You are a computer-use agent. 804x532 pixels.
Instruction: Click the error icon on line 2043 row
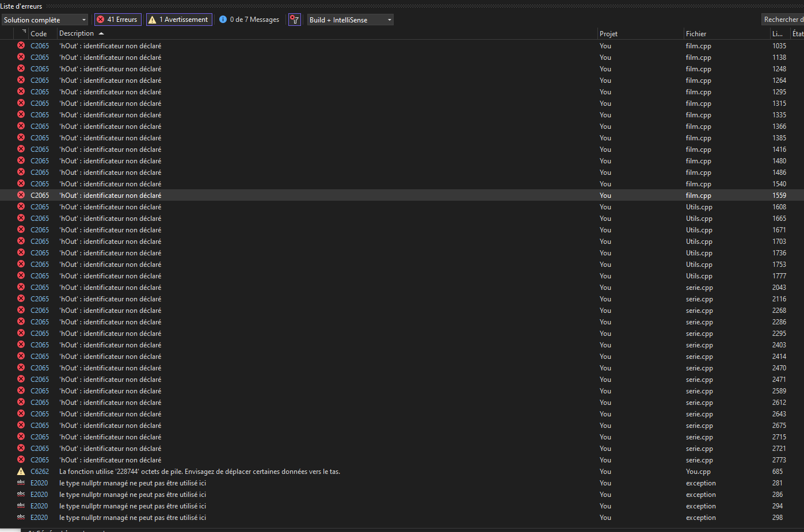tap(21, 287)
